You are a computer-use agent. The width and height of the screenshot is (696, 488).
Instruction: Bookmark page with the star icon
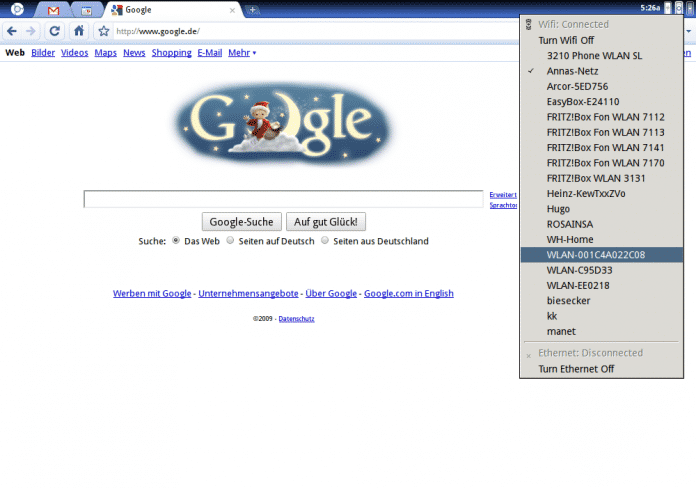click(103, 31)
